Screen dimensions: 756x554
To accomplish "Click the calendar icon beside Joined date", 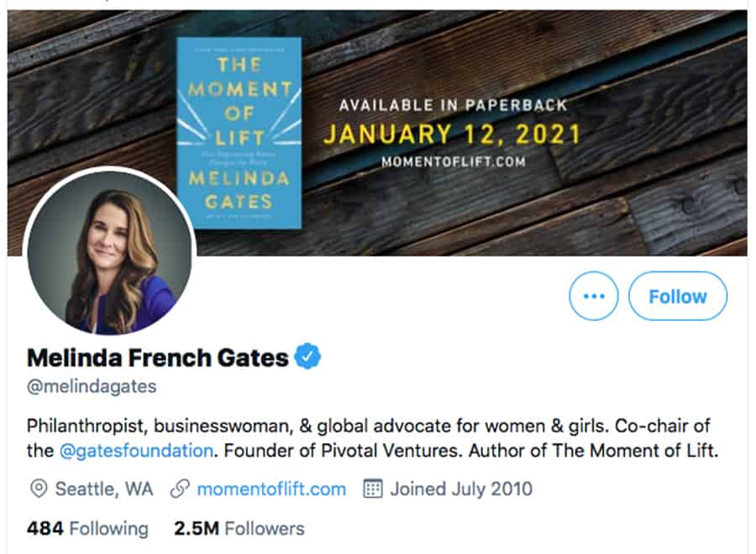I will coord(373,488).
